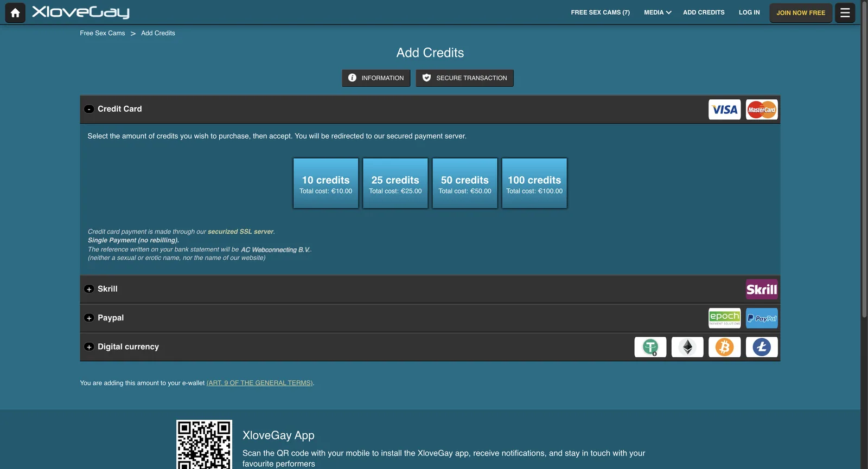Choose the 50 credits package

(465, 183)
